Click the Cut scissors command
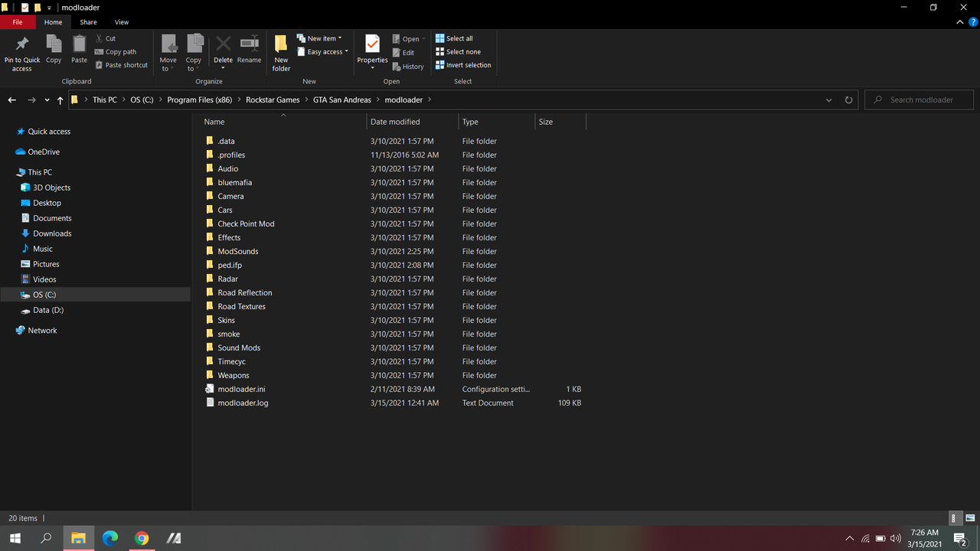This screenshot has width=980, height=551. point(106,38)
